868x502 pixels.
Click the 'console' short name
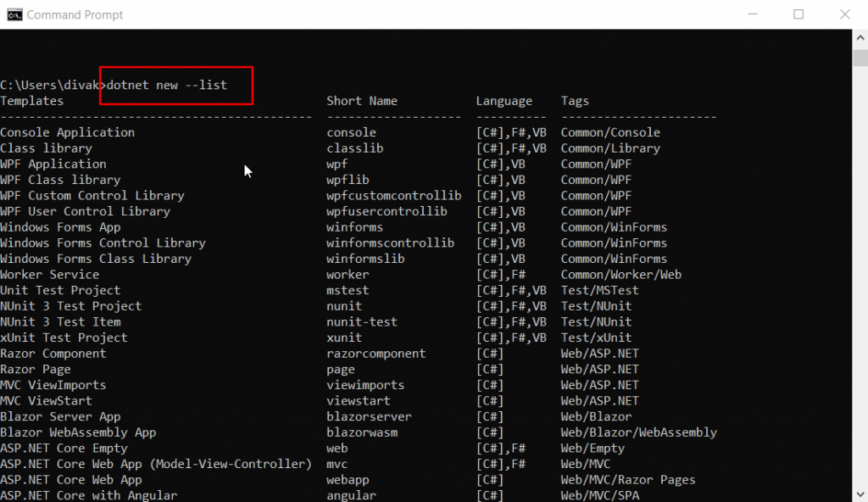tap(351, 132)
